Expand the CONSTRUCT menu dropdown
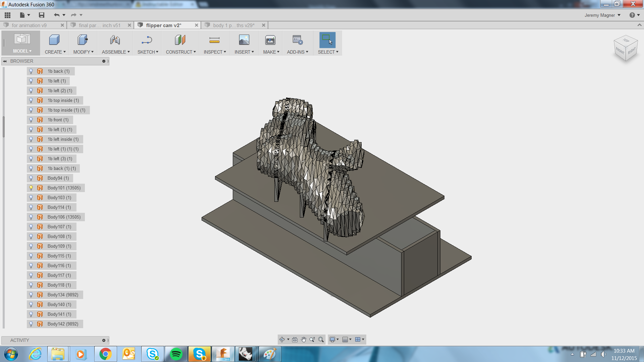This screenshot has height=362, width=644. tap(181, 52)
